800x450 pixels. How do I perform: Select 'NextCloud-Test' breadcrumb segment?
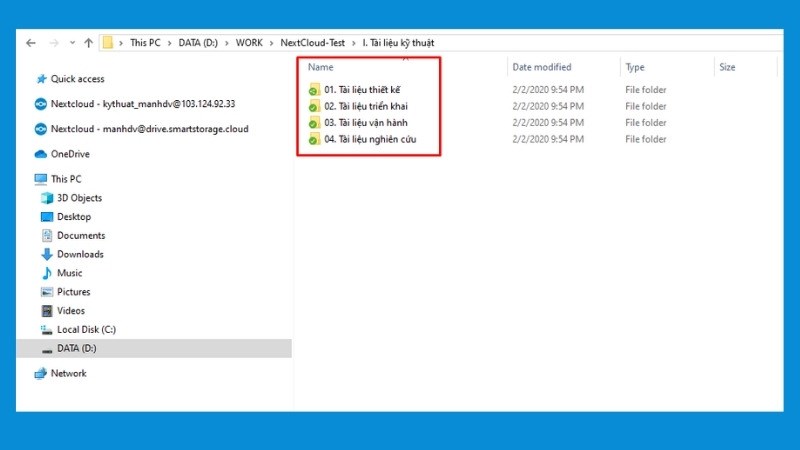pyautogui.click(x=313, y=43)
